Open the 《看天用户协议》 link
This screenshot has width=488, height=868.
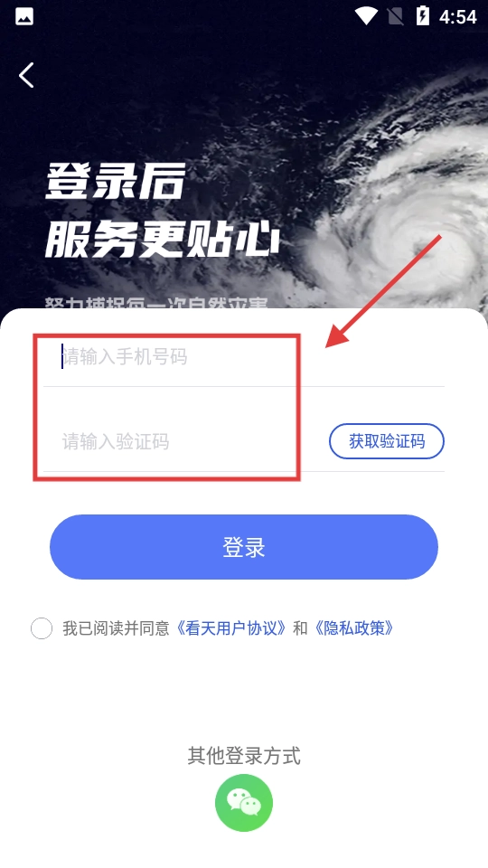click(231, 629)
